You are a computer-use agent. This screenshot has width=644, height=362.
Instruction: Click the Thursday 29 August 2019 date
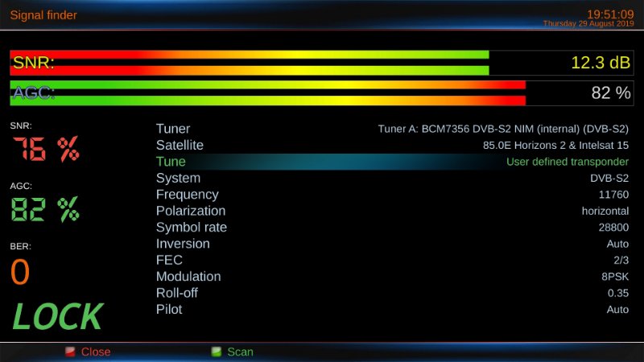tap(588, 24)
